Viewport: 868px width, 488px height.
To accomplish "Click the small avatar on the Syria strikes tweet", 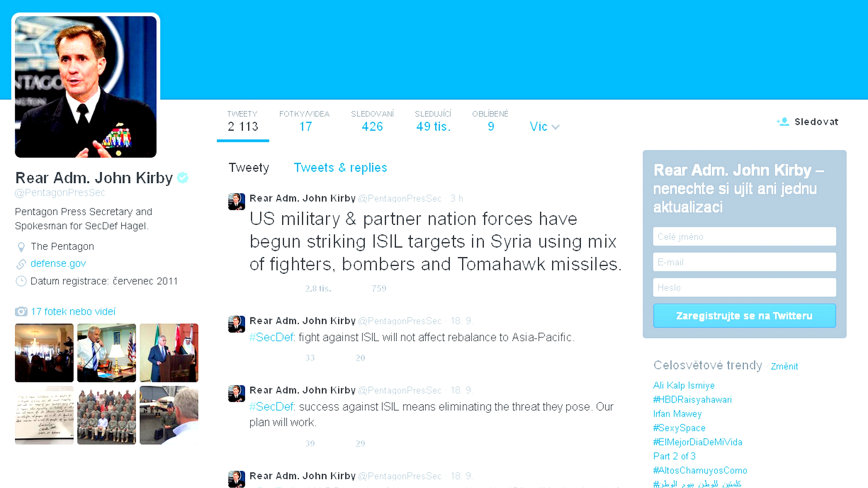I will 236,201.
